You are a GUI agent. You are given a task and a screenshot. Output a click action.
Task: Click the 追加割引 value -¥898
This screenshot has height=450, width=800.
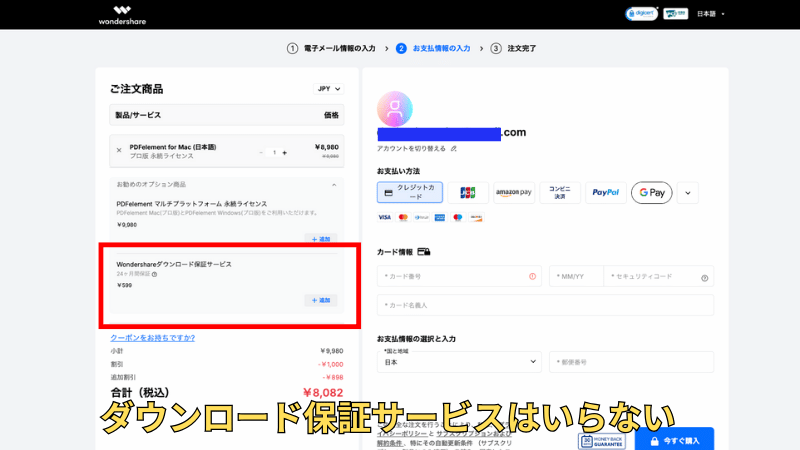(x=333, y=378)
